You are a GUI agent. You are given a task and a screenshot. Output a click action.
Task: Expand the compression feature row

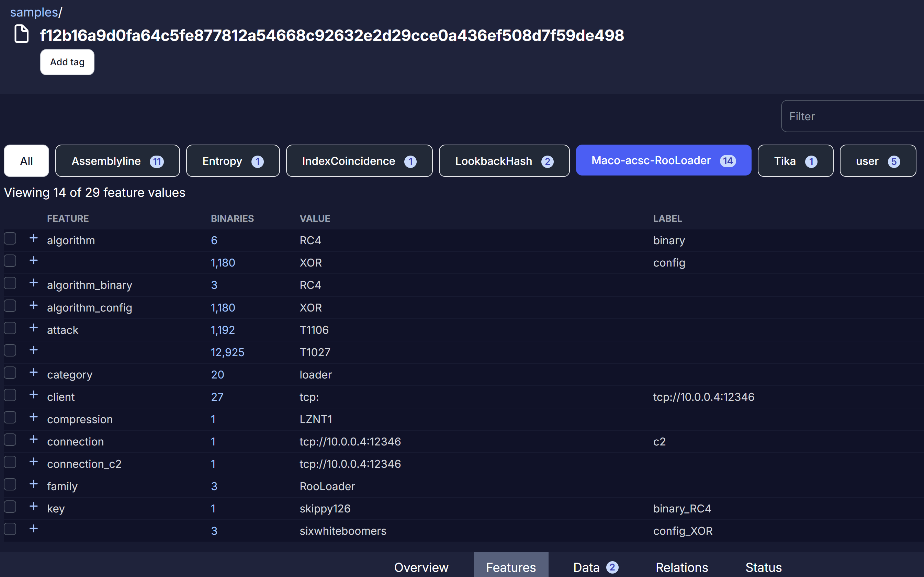(34, 417)
